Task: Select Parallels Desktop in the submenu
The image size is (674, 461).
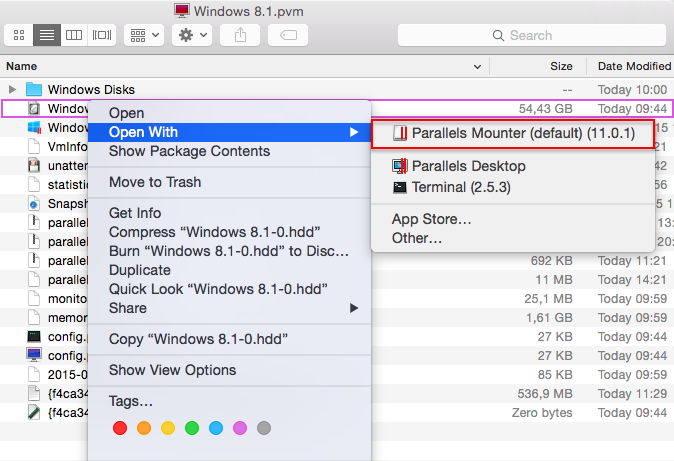Action: click(513, 166)
